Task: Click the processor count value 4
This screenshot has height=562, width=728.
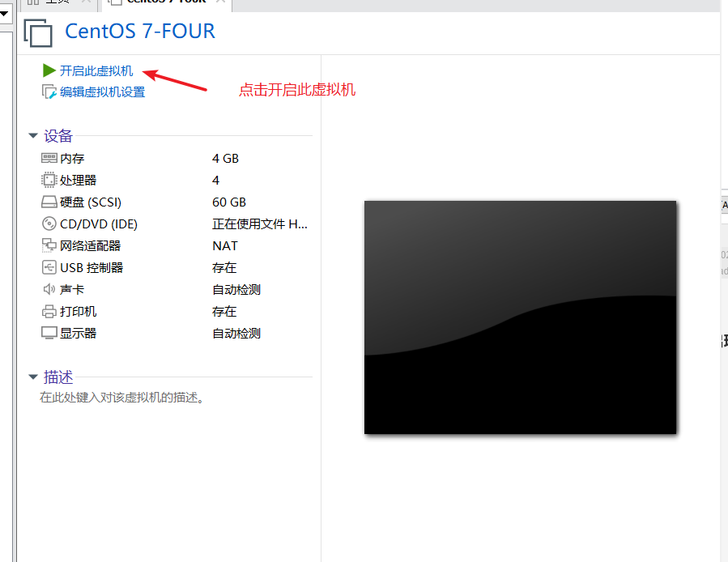Action: (216, 181)
